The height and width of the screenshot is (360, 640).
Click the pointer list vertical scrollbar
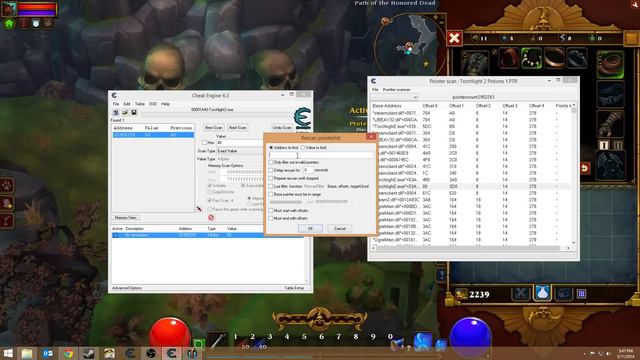pyautogui.click(x=573, y=173)
